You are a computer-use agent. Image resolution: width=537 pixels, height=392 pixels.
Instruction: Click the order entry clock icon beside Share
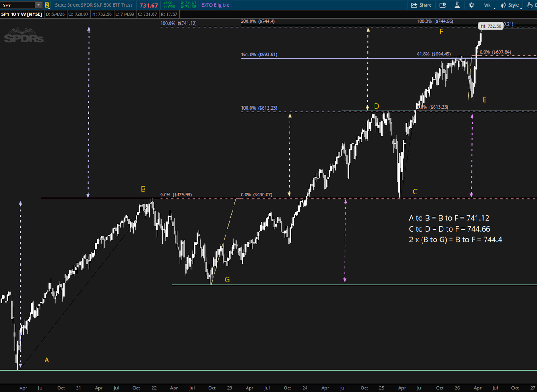point(443,5)
